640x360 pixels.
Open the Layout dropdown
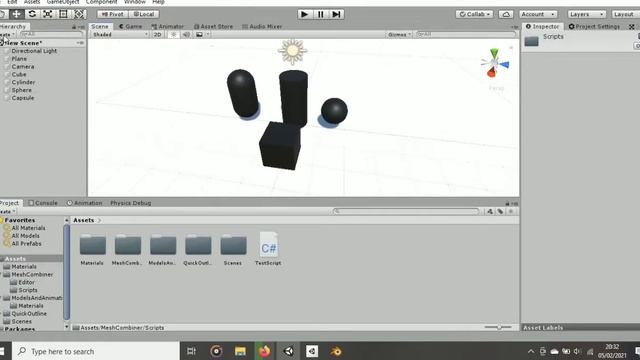coord(626,14)
